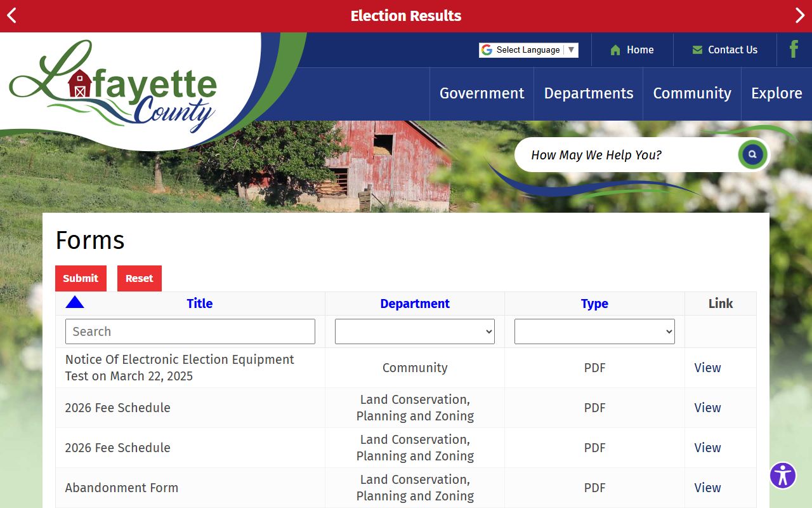
Task: Click the search magnifier button
Action: [752, 154]
